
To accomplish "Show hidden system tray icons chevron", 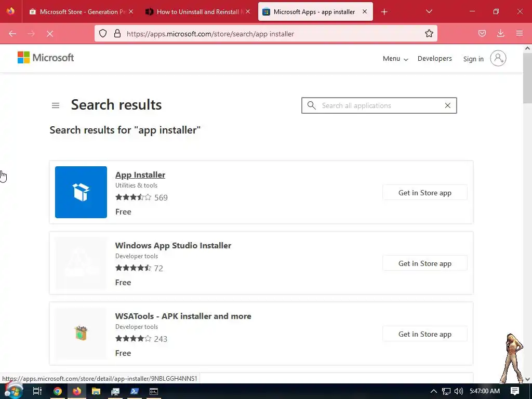I will 434,391.
